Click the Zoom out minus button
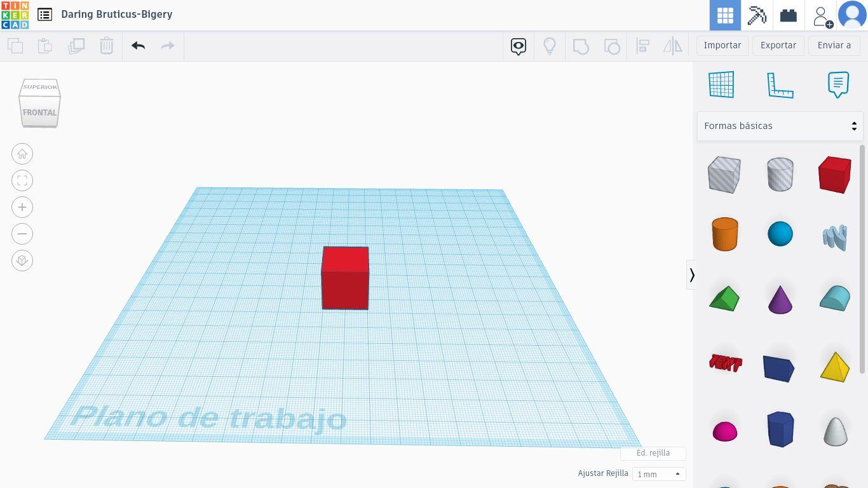The image size is (868, 488). pyautogui.click(x=22, y=234)
